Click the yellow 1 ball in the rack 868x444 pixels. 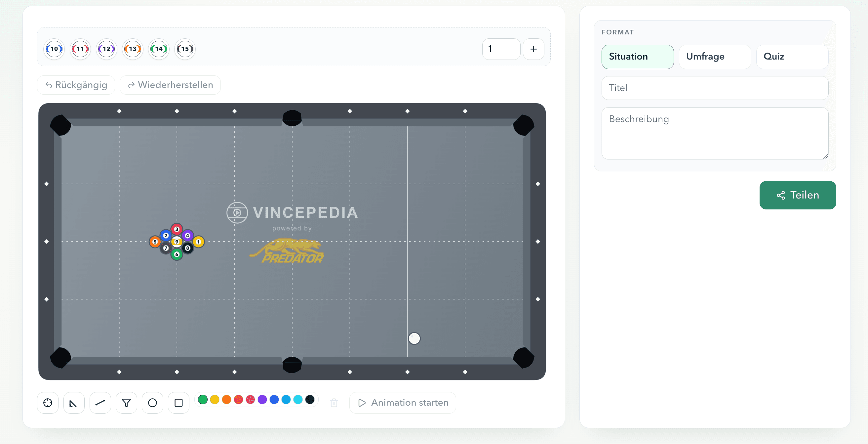click(198, 242)
